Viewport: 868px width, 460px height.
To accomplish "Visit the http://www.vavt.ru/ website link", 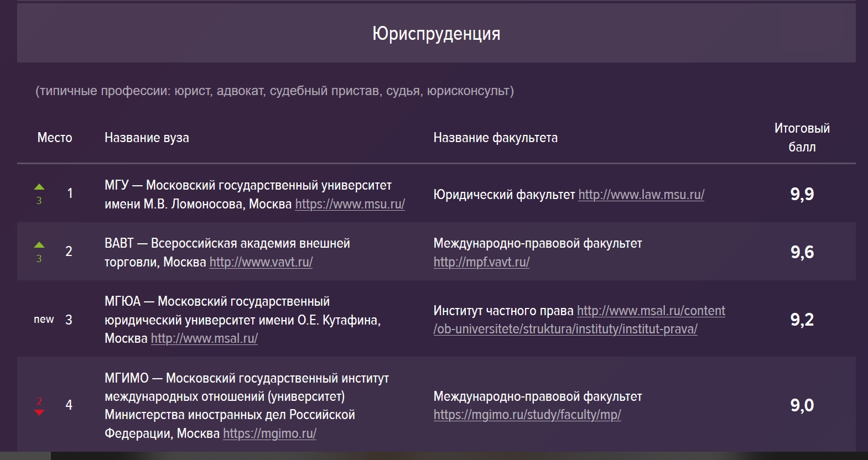I will click(261, 262).
